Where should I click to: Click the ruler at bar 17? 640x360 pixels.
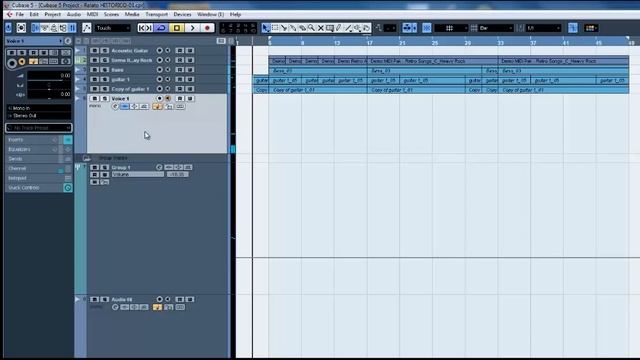coord(369,42)
